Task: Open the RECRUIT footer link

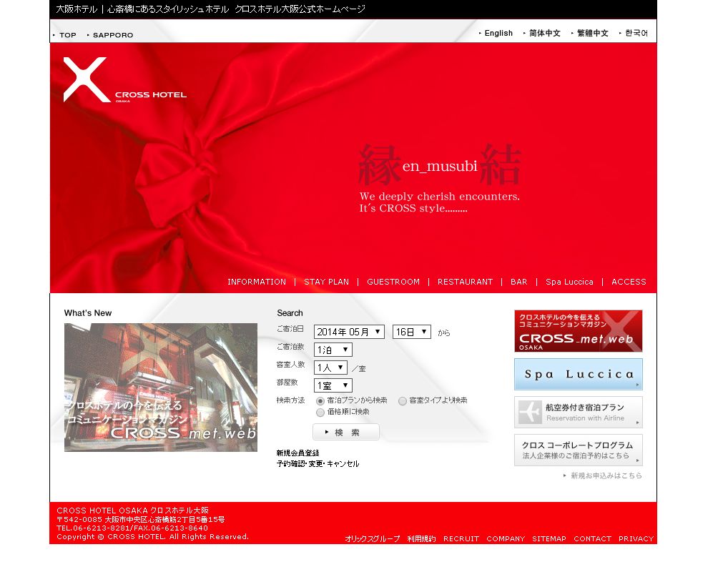Action: (x=461, y=539)
